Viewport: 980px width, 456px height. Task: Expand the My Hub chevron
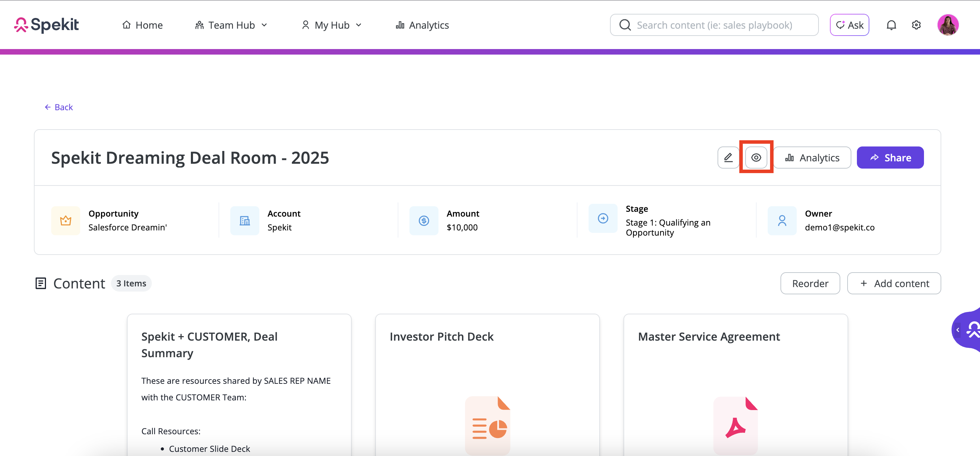[359, 25]
